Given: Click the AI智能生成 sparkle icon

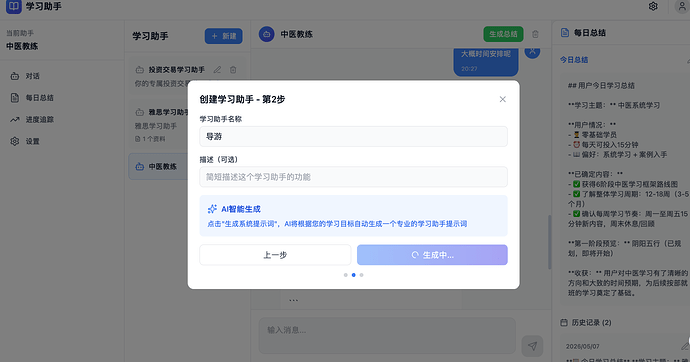Looking at the screenshot, I should pos(212,209).
